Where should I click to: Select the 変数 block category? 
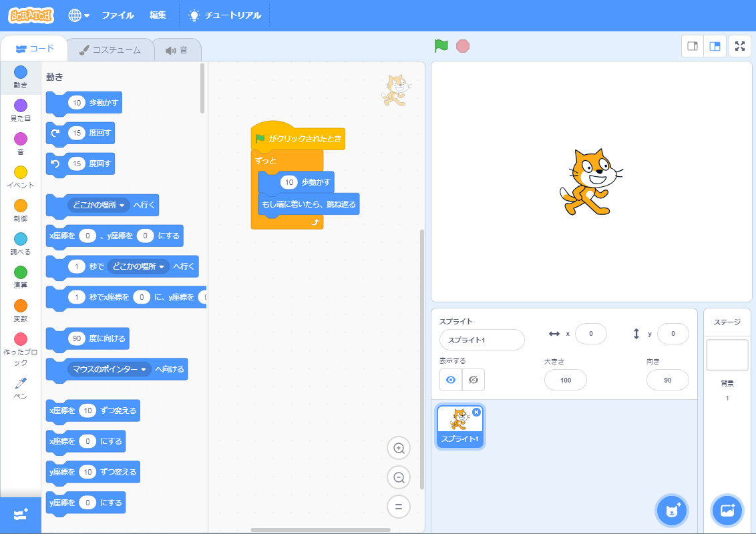20,310
